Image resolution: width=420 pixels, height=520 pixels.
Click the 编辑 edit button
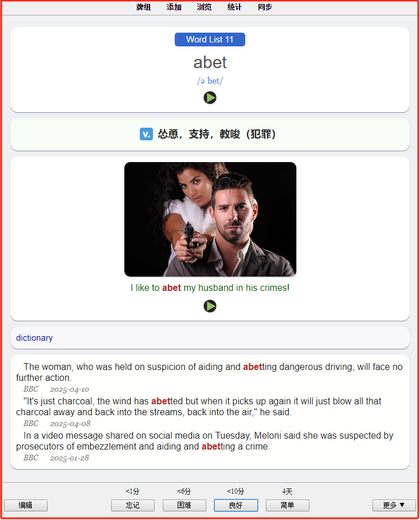click(x=26, y=506)
